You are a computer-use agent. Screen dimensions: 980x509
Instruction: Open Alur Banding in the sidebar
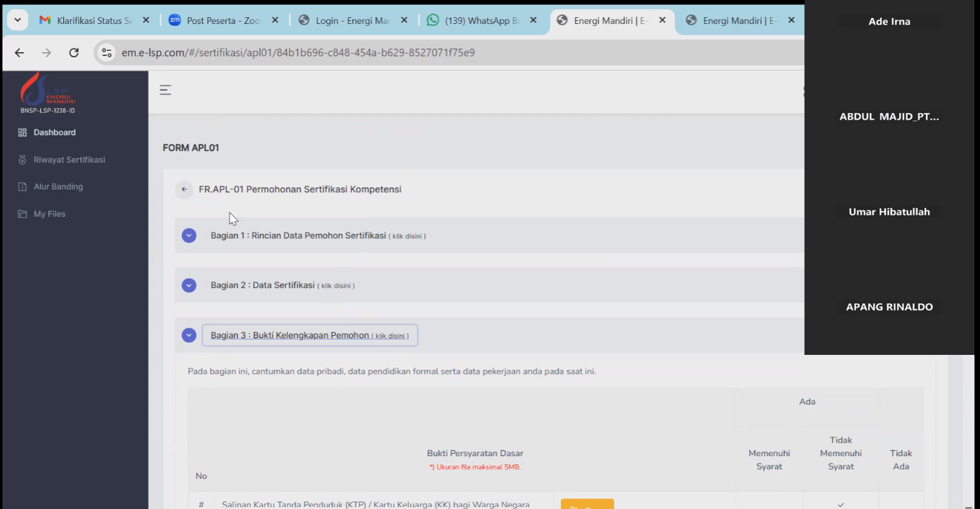[58, 187]
